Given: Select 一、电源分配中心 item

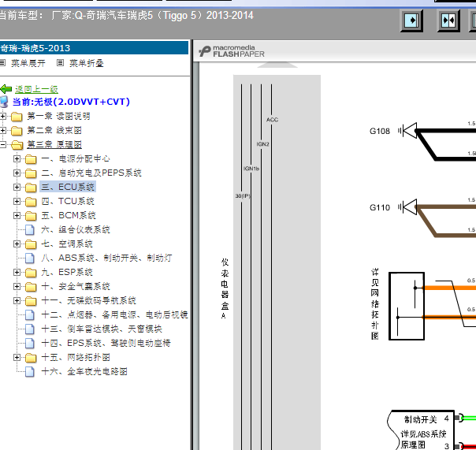Looking at the screenshot, I should (x=76, y=158).
